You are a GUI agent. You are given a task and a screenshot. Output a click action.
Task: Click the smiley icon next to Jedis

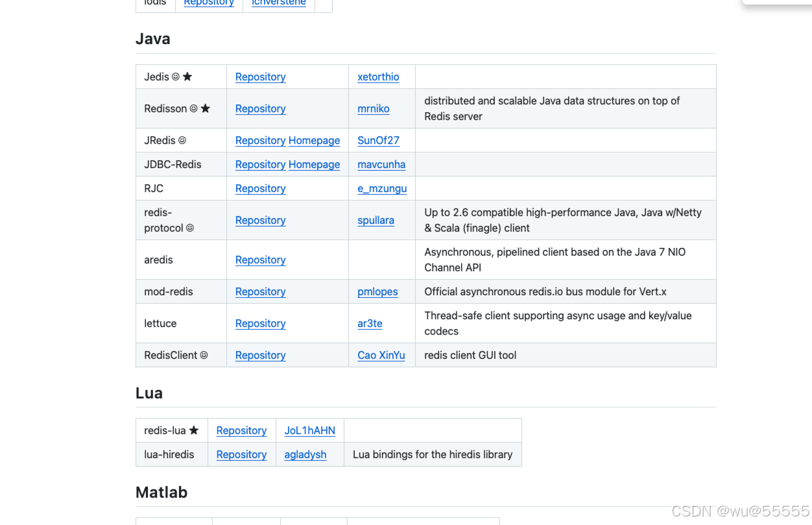(x=176, y=77)
